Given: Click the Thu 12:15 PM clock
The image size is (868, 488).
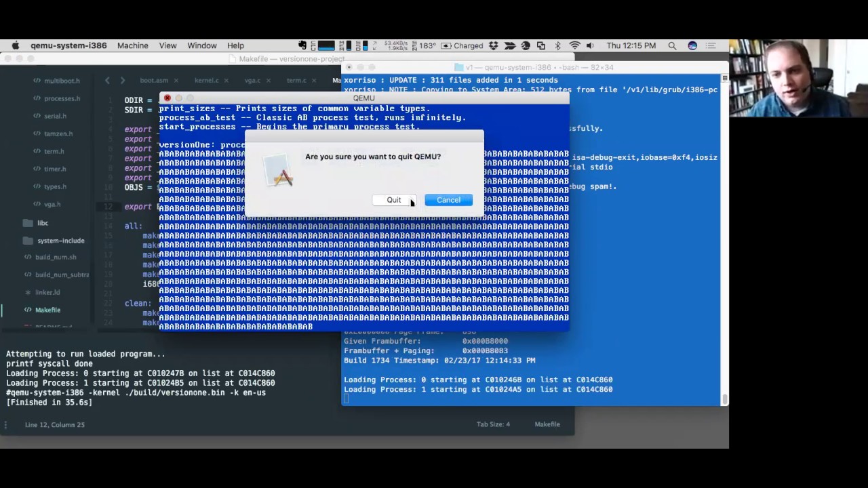Looking at the screenshot, I should click(631, 45).
